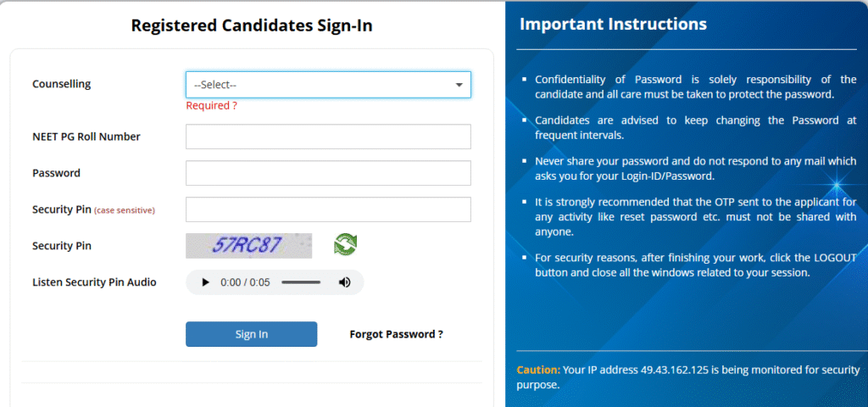Select the Security Pin text field
The width and height of the screenshot is (868, 407).
328,209
